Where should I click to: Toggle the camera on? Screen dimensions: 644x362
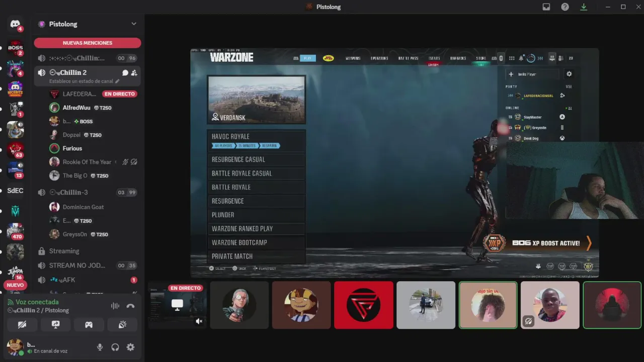pyautogui.click(x=22, y=325)
